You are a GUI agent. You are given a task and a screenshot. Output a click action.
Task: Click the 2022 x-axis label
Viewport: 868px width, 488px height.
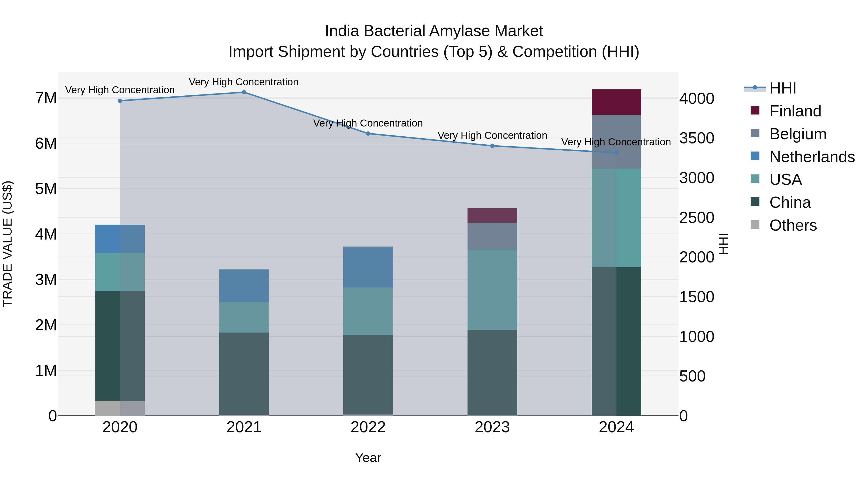[x=368, y=427]
